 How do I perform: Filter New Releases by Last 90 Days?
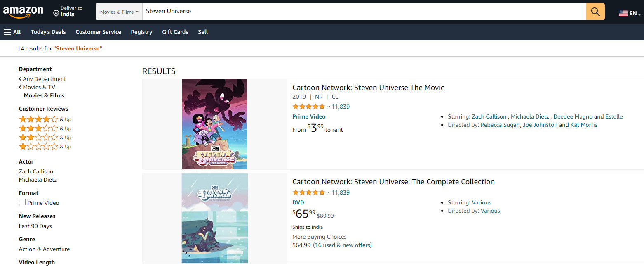[x=35, y=226]
